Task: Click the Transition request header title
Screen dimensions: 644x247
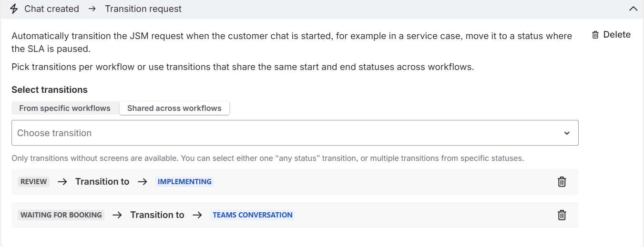Action: click(143, 9)
